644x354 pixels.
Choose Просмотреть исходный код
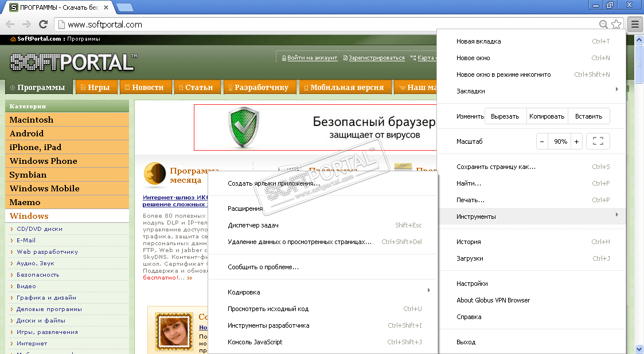(323, 309)
